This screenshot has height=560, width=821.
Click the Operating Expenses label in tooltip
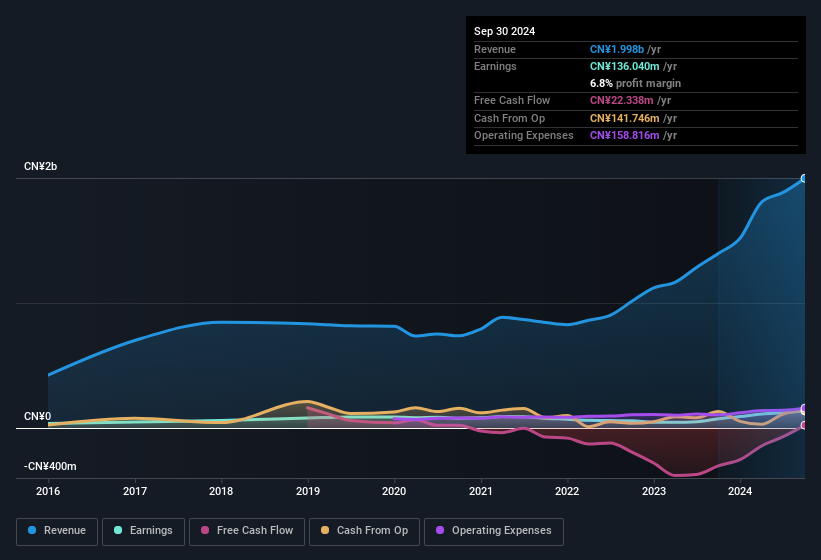(x=524, y=136)
